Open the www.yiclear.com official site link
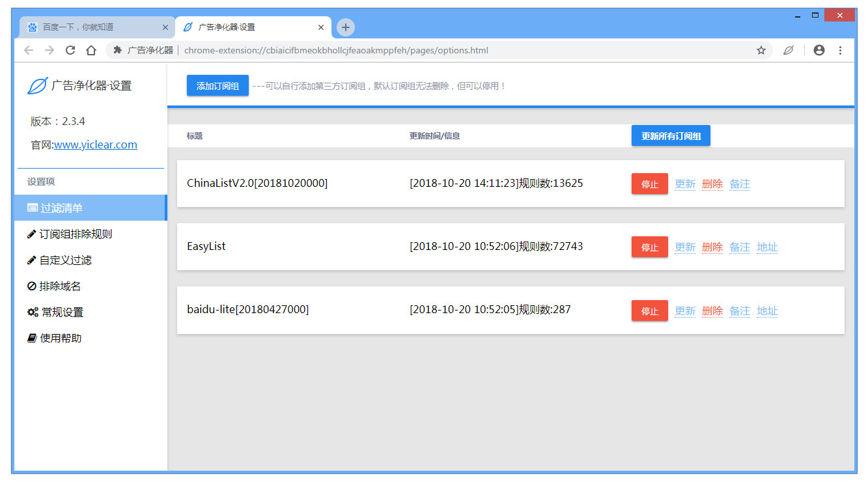Viewport: 868px width, 485px height. tap(95, 145)
